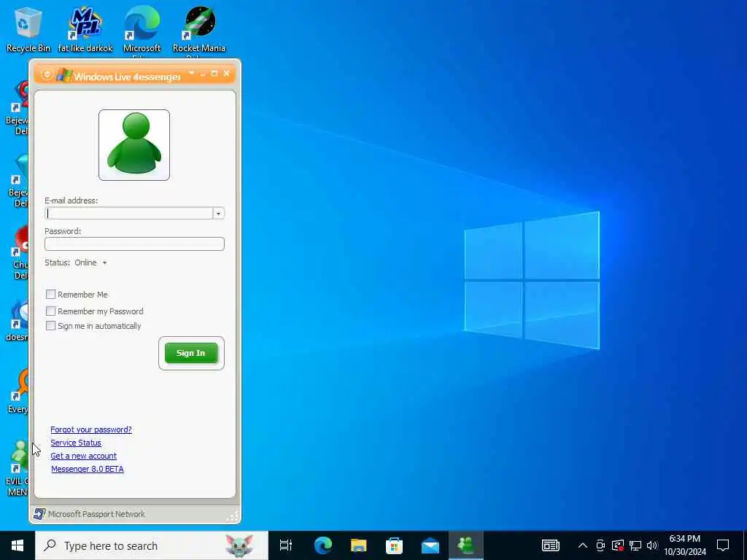This screenshot has height=560, width=747.
Task: Click into the Password field
Action: (134, 244)
